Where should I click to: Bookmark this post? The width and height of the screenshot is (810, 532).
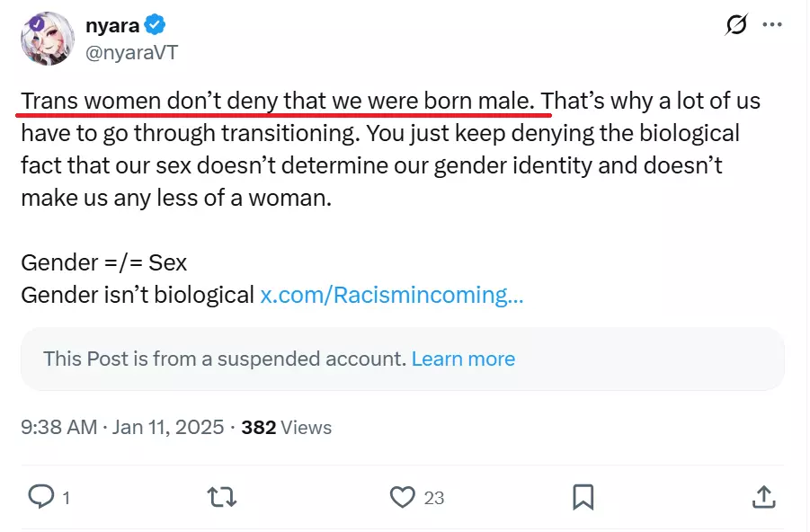coord(583,496)
